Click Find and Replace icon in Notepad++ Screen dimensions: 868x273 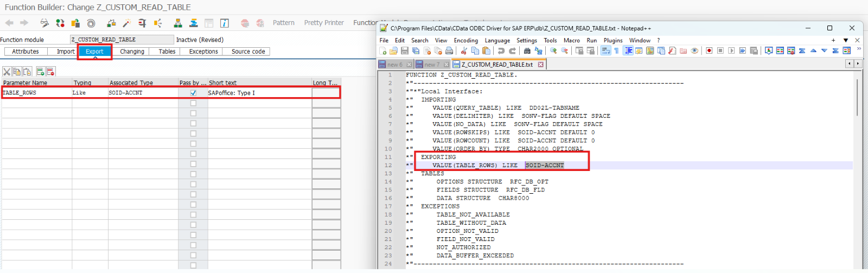point(538,50)
